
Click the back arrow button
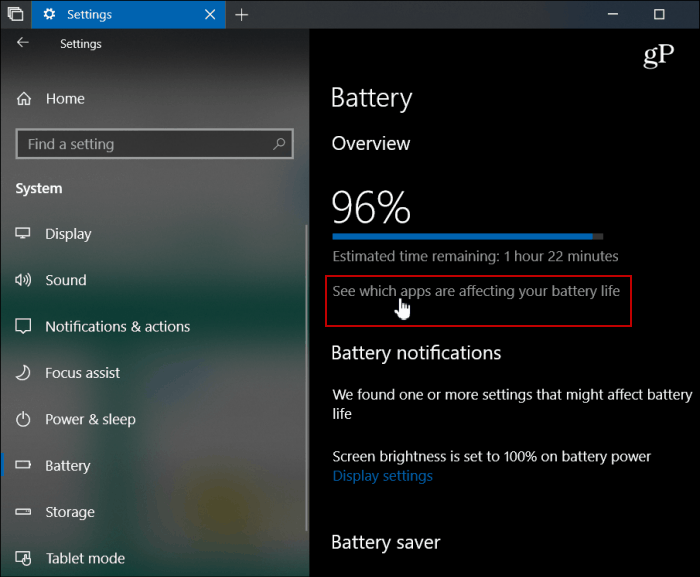point(23,43)
